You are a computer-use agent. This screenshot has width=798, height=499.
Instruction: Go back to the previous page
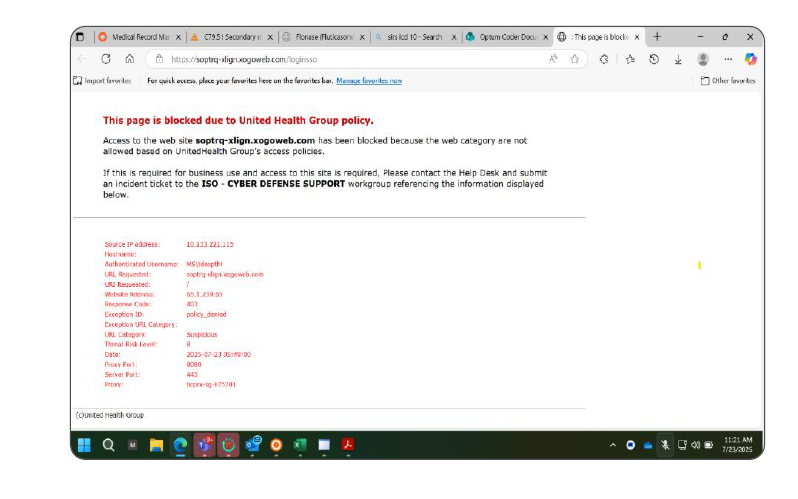(x=82, y=59)
